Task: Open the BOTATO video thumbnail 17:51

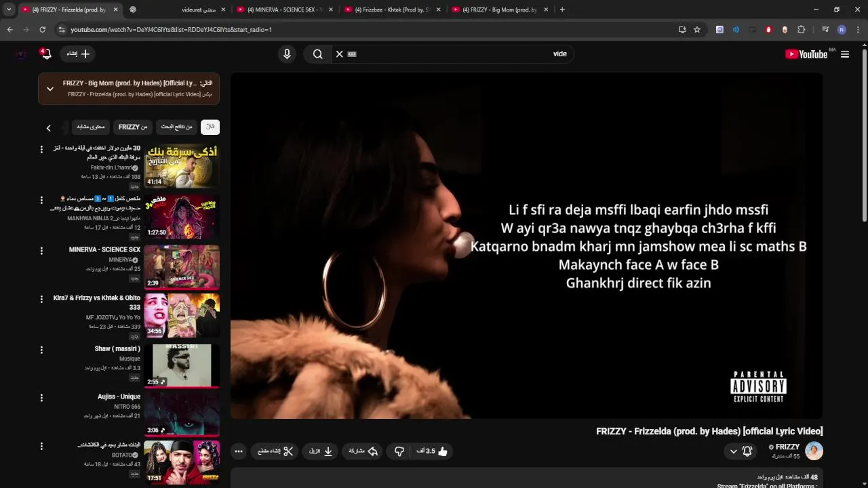Action: [x=182, y=462]
